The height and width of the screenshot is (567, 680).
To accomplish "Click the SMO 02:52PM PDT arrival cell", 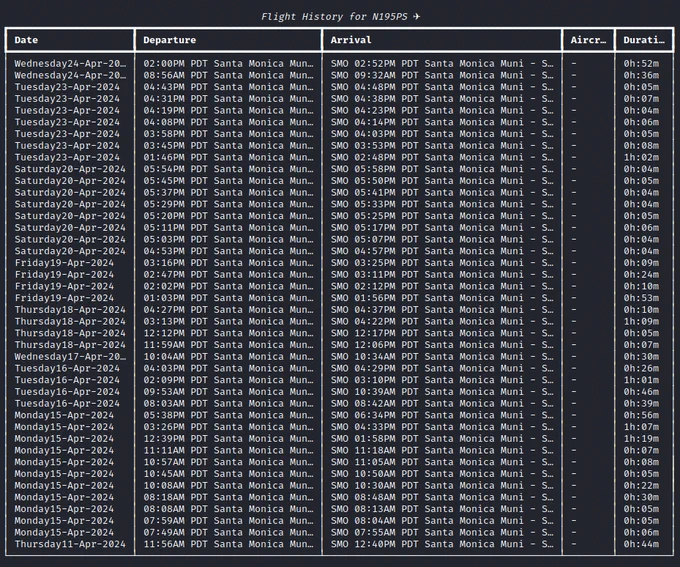I will coord(442,63).
